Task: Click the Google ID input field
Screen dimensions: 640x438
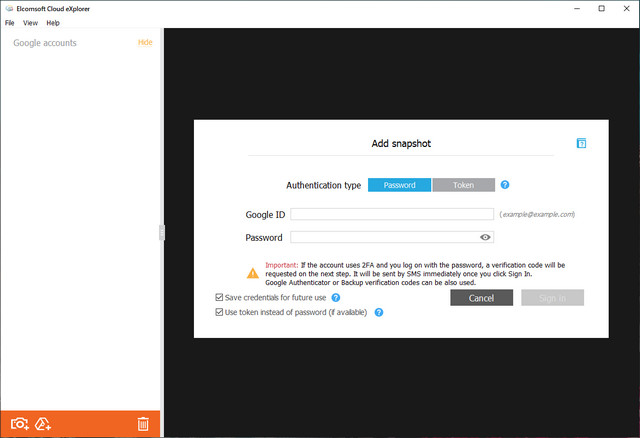Action: coord(392,214)
